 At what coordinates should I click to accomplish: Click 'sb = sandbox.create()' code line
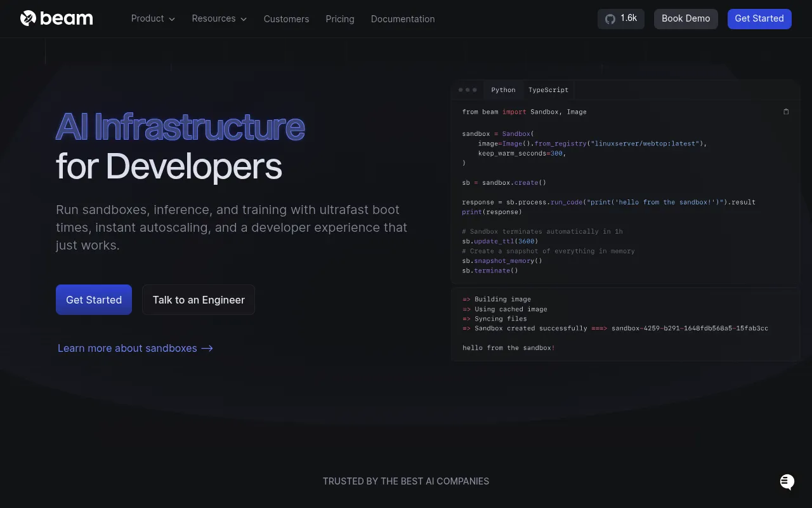[x=504, y=183]
